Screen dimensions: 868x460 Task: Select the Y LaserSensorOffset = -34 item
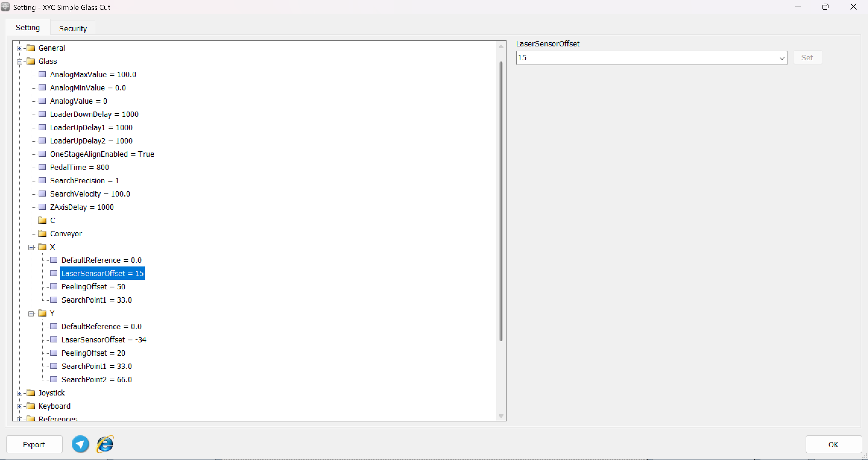[x=103, y=340]
